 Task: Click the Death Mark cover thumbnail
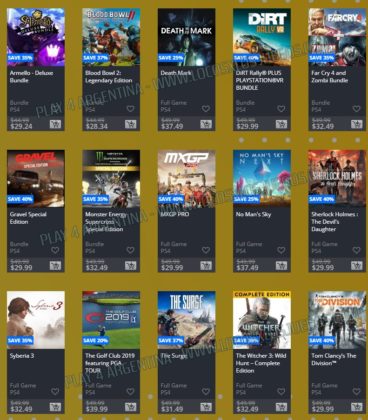186,37
